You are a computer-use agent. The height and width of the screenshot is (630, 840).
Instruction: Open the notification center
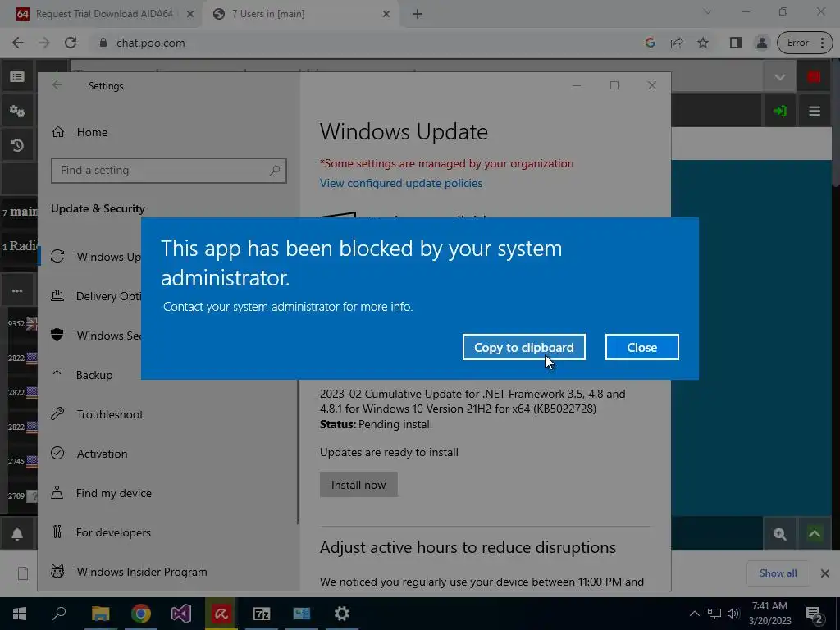click(815, 614)
